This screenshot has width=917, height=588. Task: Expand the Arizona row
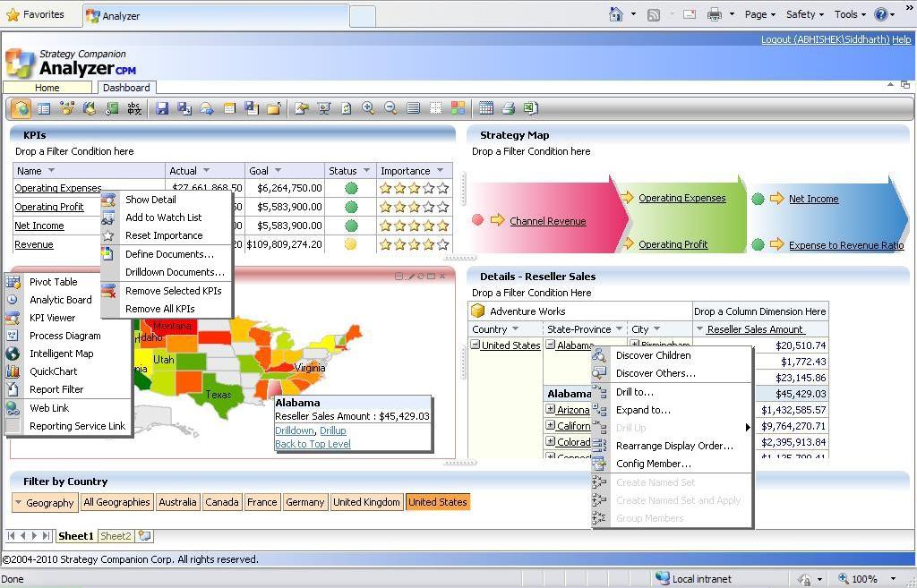click(x=551, y=409)
